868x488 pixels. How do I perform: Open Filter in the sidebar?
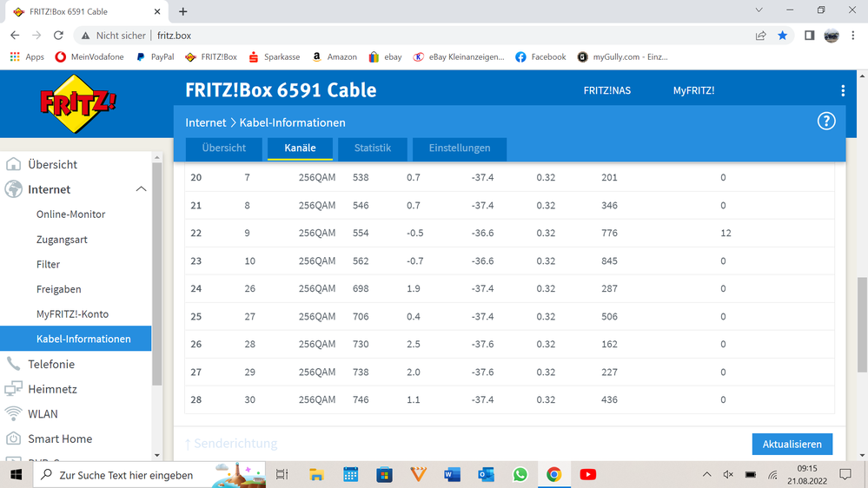tap(48, 265)
